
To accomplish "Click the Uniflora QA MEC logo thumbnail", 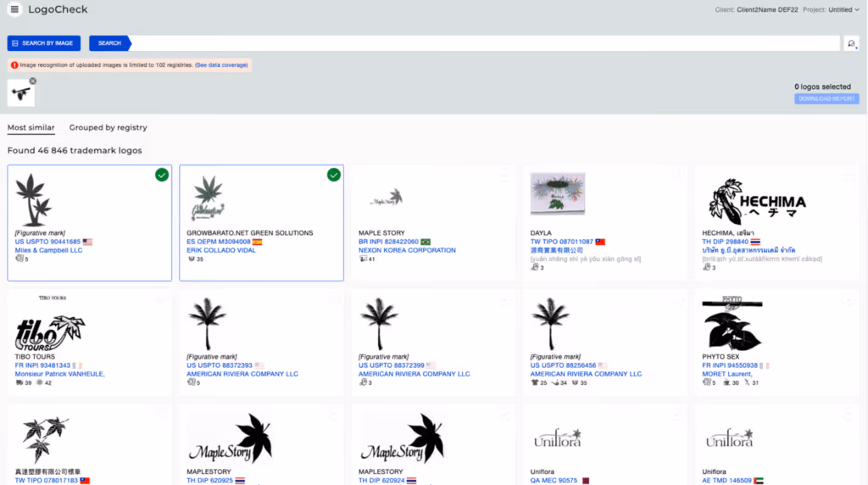I will pos(558,438).
